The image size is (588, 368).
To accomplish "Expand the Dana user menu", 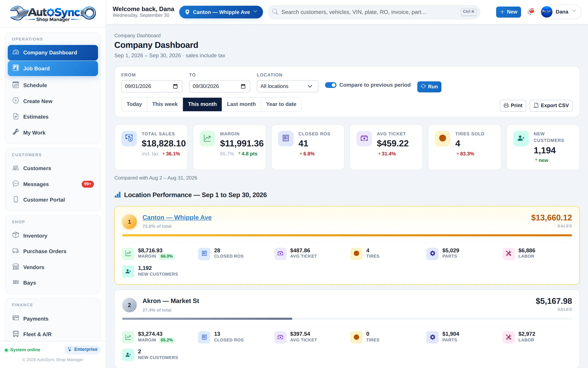I will [560, 12].
